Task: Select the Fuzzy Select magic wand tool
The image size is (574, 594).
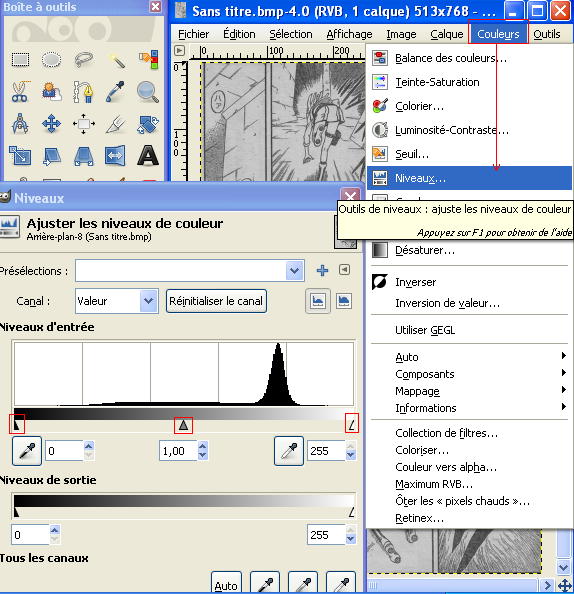Action: pyautogui.click(x=116, y=59)
